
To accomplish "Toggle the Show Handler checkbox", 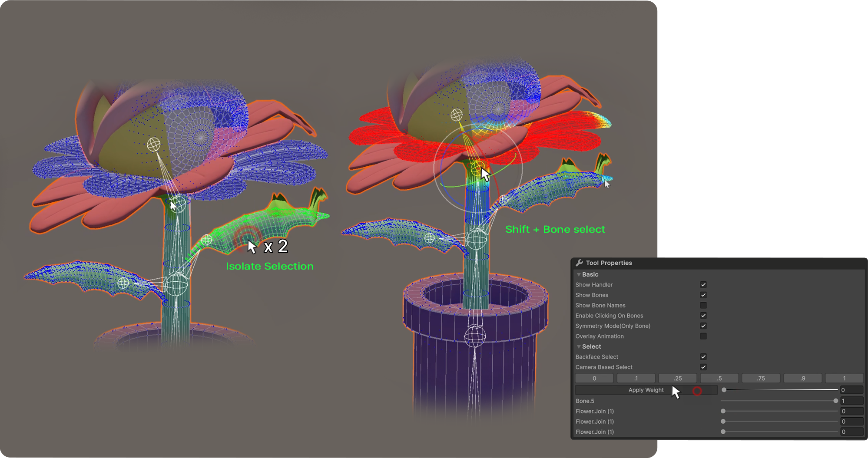I will pyautogui.click(x=703, y=285).
